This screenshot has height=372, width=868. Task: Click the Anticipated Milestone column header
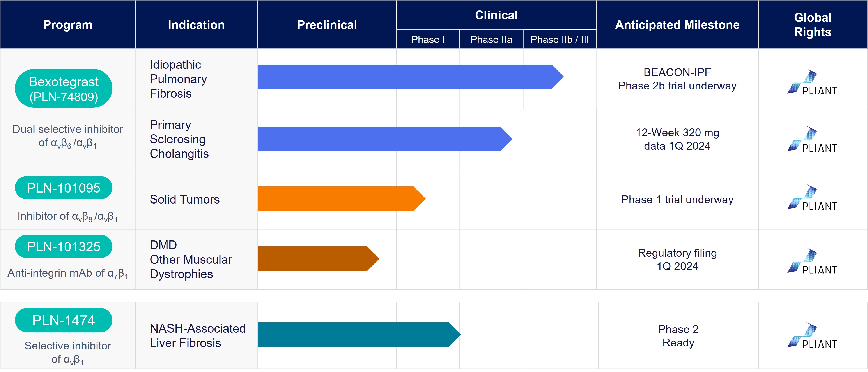[677, 25]
